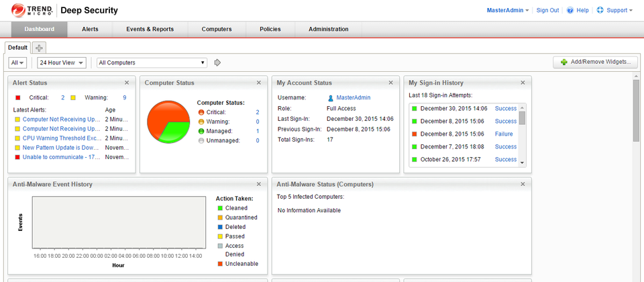The height and width of the screenshot is (282, 644).
Task: Click the Support lifebuoy icon
Action: (600, 10)
